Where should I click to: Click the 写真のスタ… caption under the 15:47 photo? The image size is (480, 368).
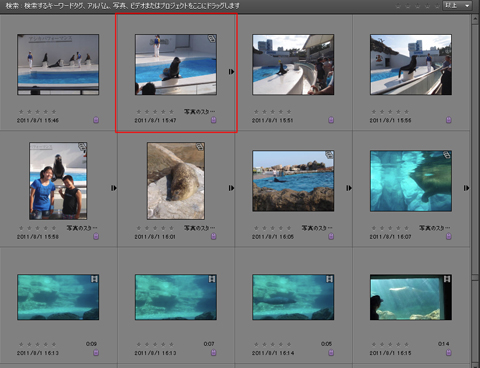[199, 111]
